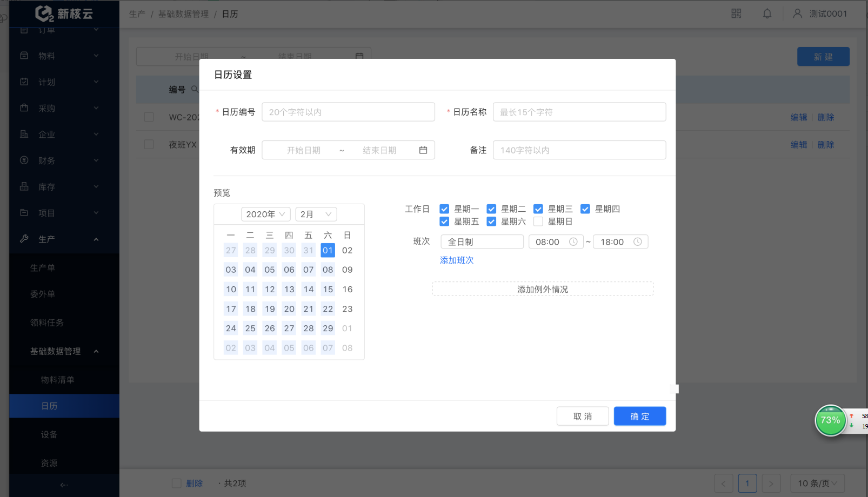Select highlighted date 01 in calendar
Screen dimensions: 868x497
[328, 250]
